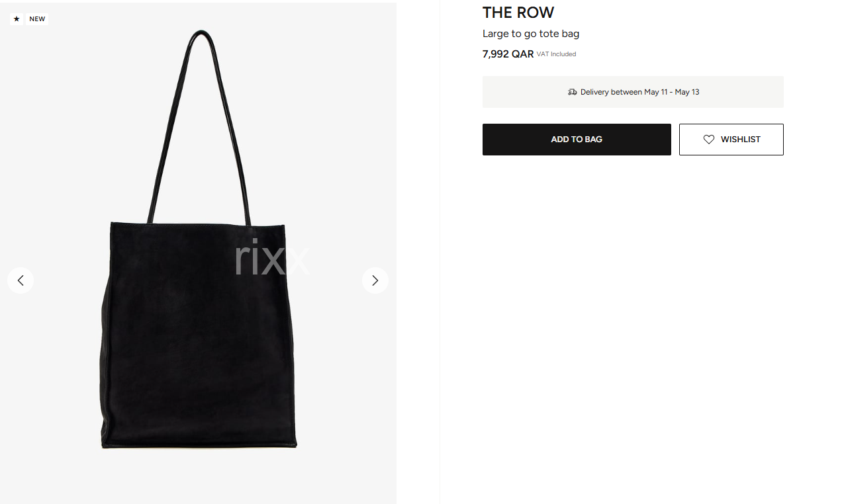This screenshot has width=844, height=504.
Task: Click the WISHLIST button text
Action: 741,140
